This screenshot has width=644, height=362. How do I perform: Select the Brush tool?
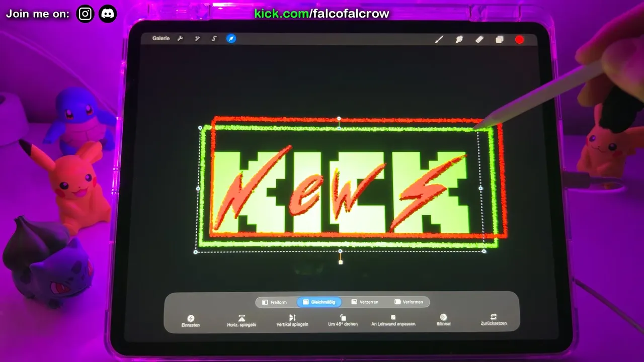tap(439, 39)
